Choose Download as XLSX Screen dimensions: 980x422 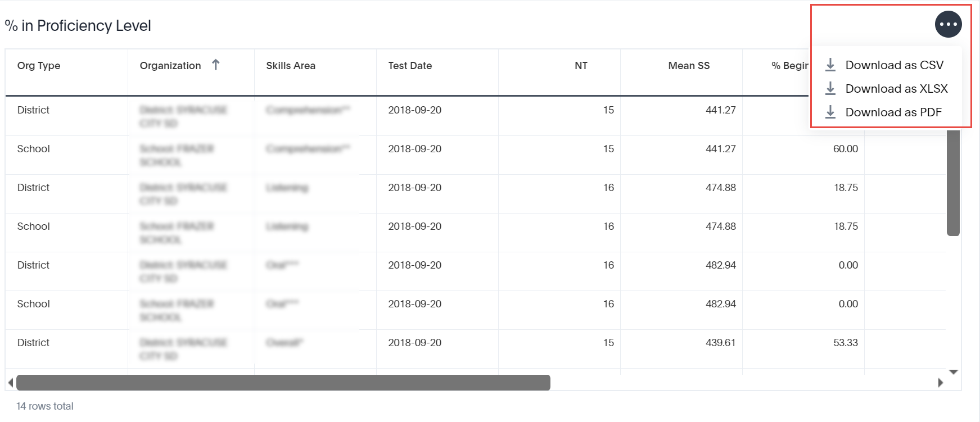click(x=896, y=89)
